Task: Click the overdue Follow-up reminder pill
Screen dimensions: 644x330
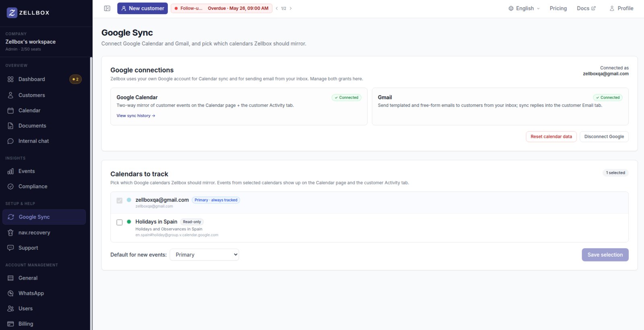Action: click(221, 8)
